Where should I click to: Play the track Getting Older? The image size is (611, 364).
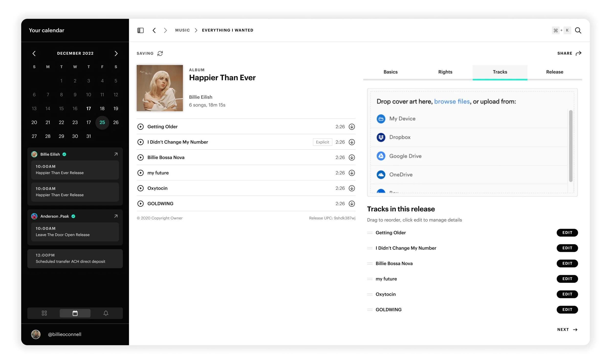[140, 127]
